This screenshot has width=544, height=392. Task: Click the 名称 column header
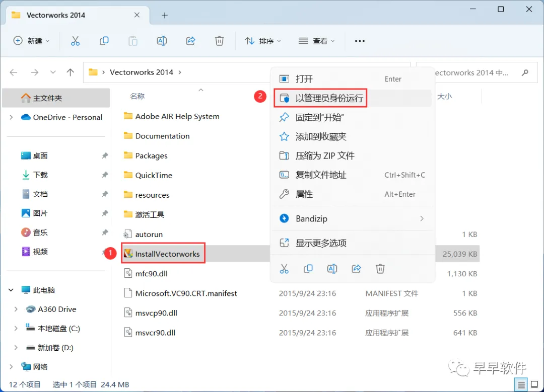coord(137,96)
